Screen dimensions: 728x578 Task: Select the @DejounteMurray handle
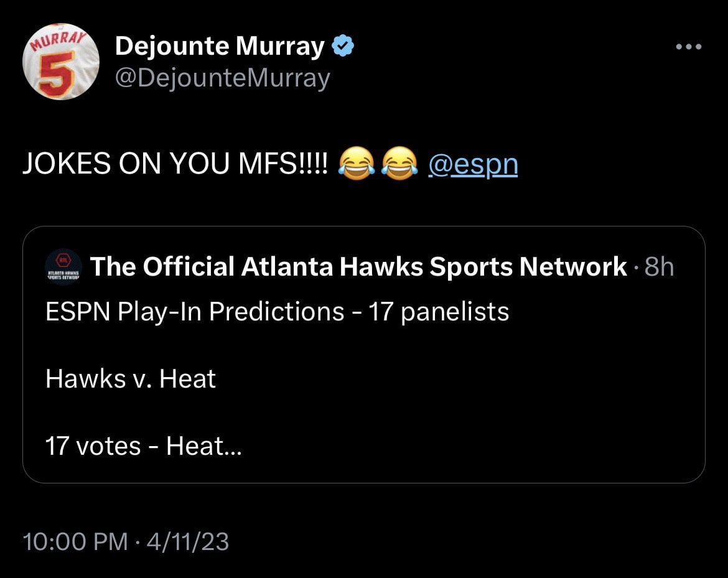click(x=223, y=78)
